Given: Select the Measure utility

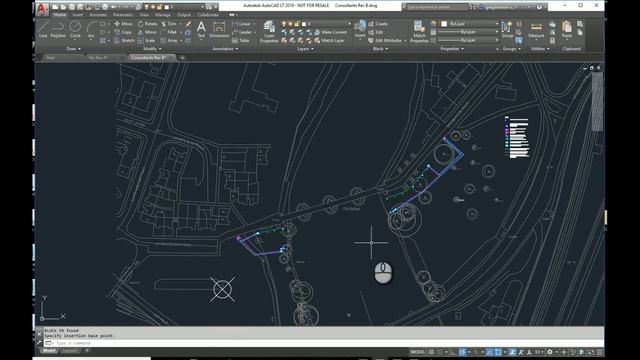Looking at the screenshot, I should pos(536,30).
